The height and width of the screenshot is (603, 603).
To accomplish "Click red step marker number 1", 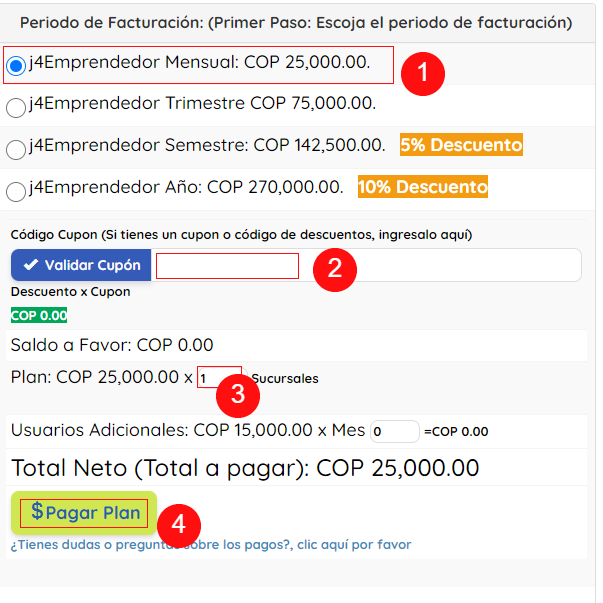I will [x=423, y=74].
